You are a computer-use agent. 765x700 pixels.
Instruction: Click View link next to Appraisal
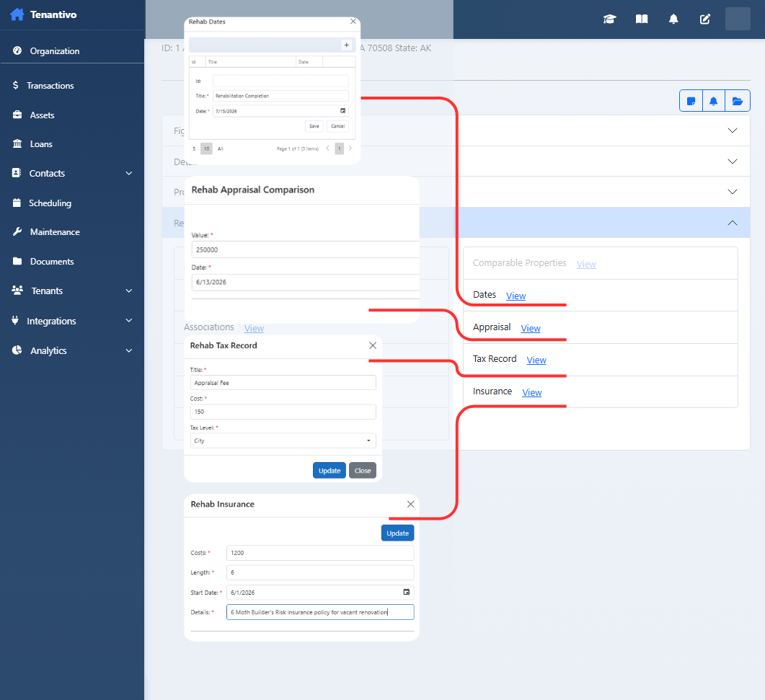pos(531,328)
